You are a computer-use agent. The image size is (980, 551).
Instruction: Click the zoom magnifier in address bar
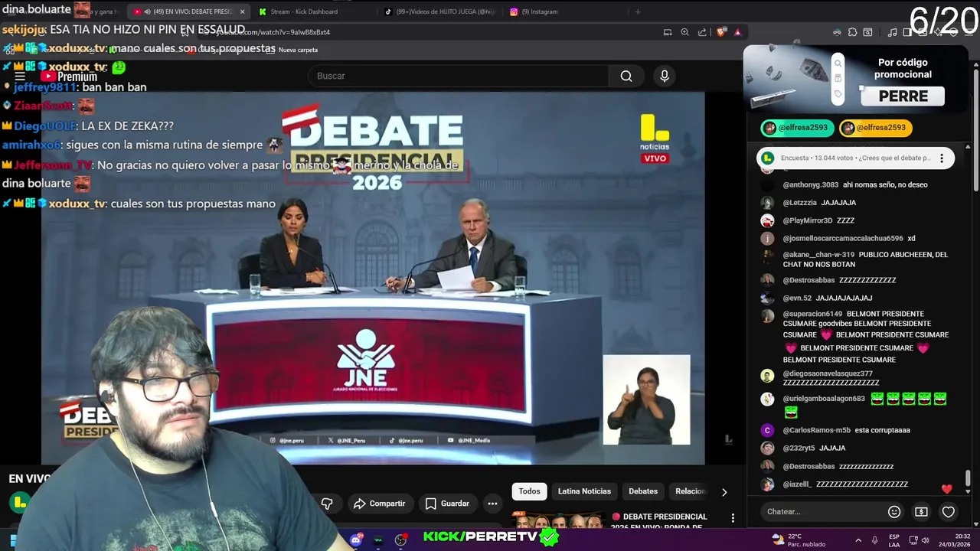coord(684,32)
